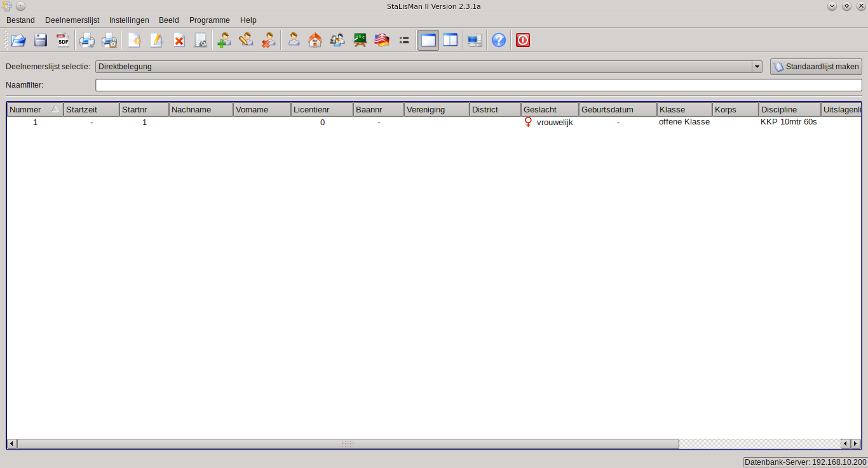Viewport: 868px width, 468px height.
Task: Click the chalkboard icon in toolbar
Action: (360, 41)
